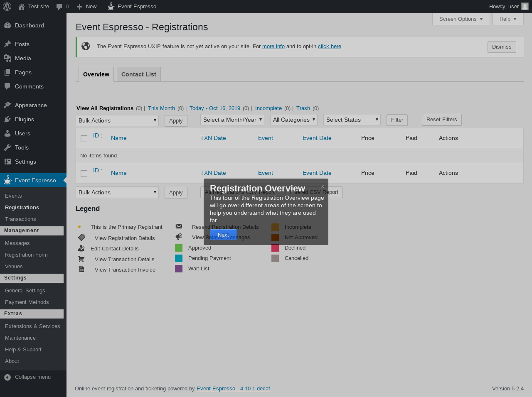Viewport: 532px width, 397px height.
Task: Click the UXIP globe icon in notice
Action: tap(86, 46)
